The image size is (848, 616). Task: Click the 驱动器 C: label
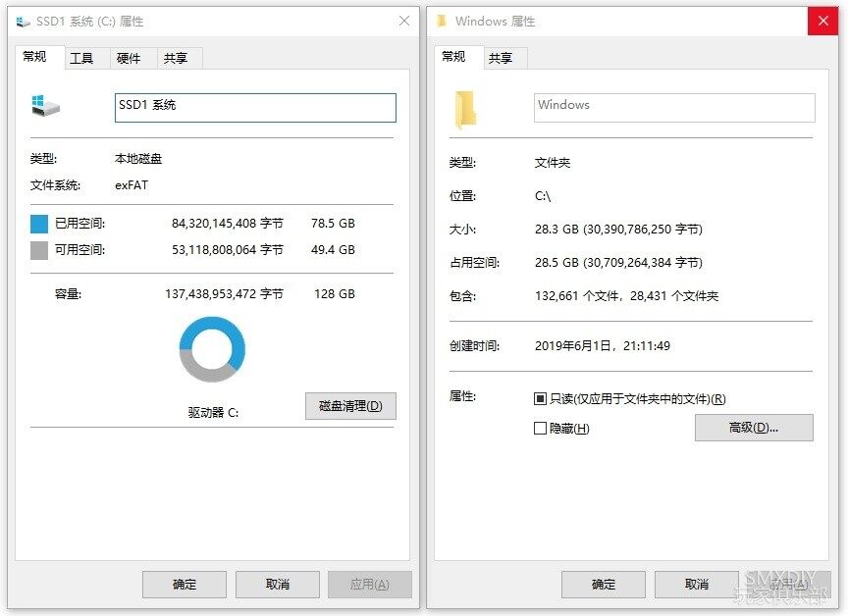213,413
